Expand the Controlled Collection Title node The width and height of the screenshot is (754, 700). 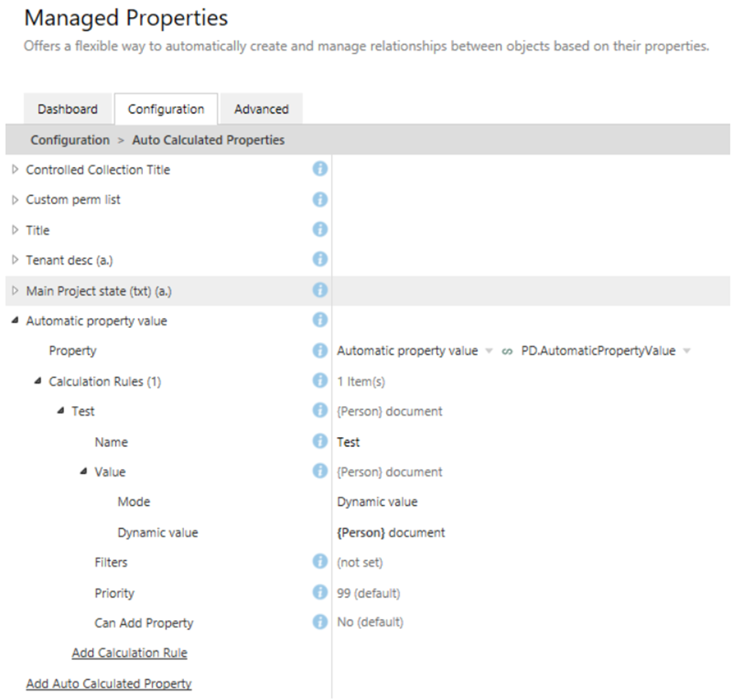(x=15, y=169)
